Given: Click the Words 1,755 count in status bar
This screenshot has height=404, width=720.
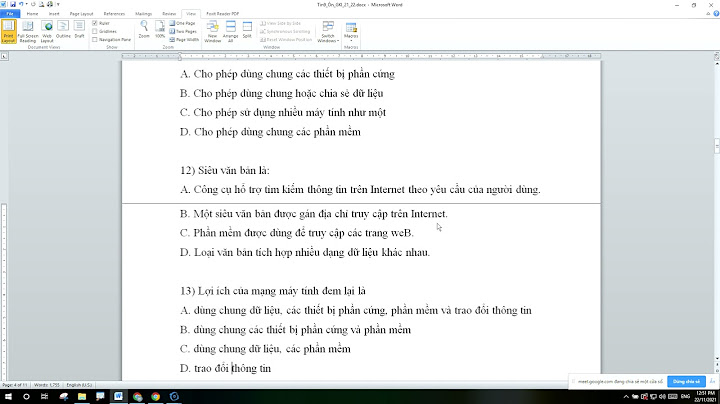Looking at the screenshot, I should click(46, 385).
